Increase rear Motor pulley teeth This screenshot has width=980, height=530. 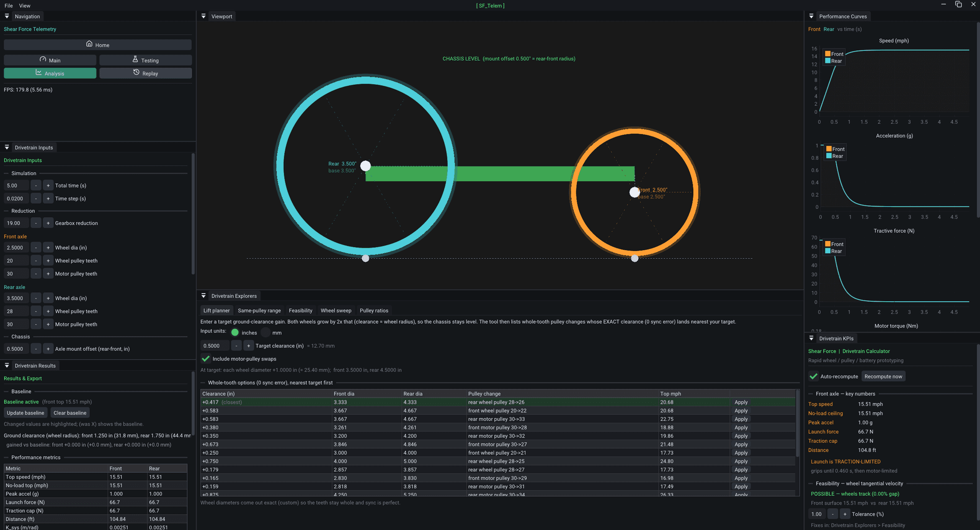pos(48,324)
